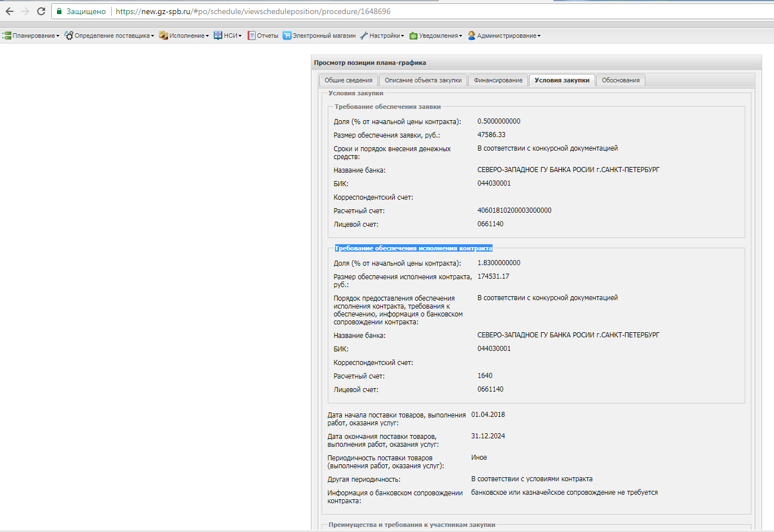Click the Администрирование user icon
Viewport: 774px width, 532px height.
pos(472,36)
